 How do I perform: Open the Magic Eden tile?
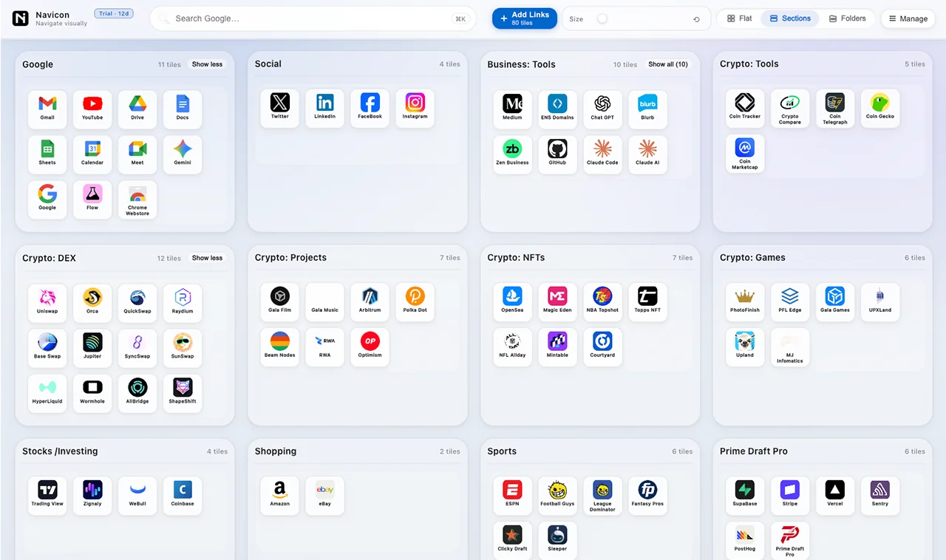coord(557,302)
